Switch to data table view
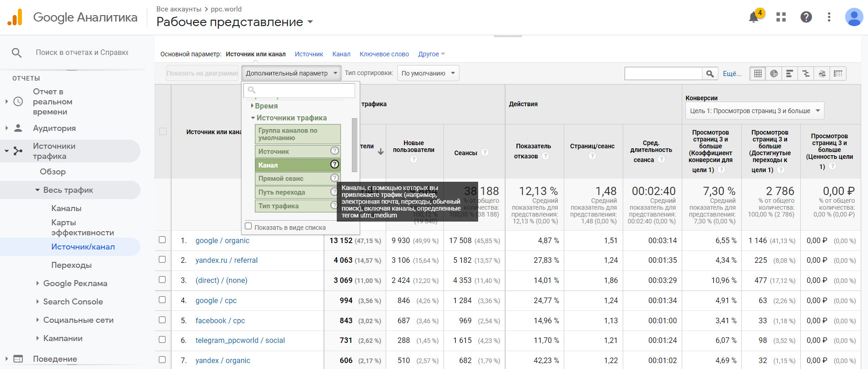868x369 pixels. pos(758,74)
